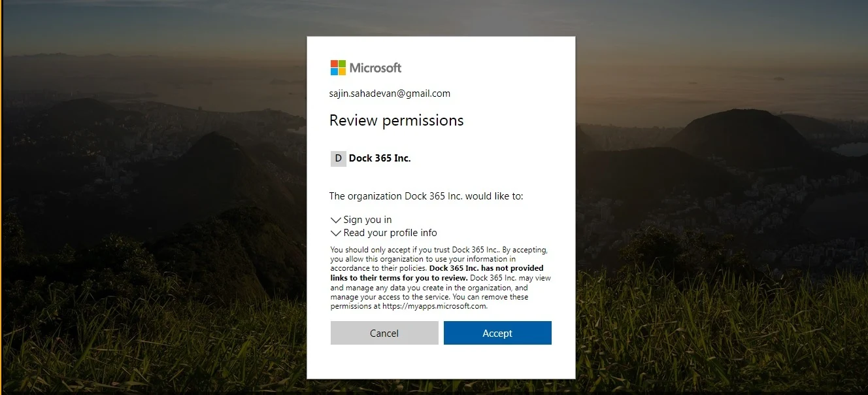Viewport: 868px width, 395px height.
Task: Click the Microsoft four-square logo
Action: [338, 68]
